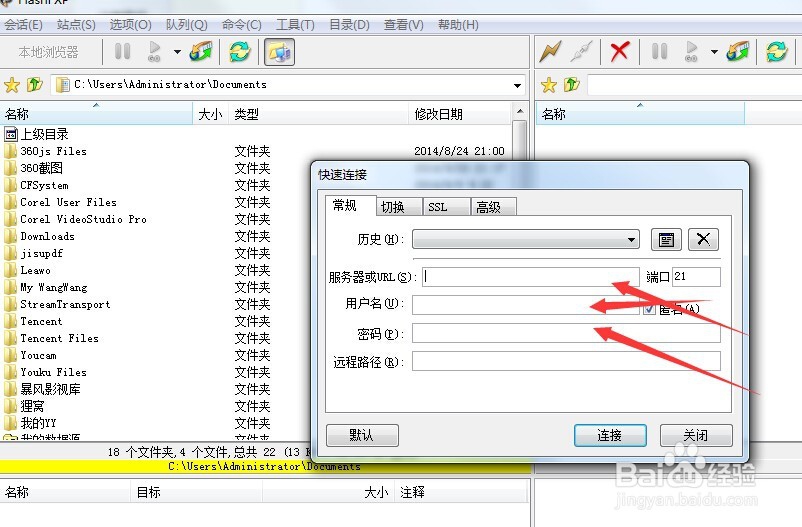Click the 用户名 username field
This screenshot has height=527, width=802.
click(x=526, y=305)
